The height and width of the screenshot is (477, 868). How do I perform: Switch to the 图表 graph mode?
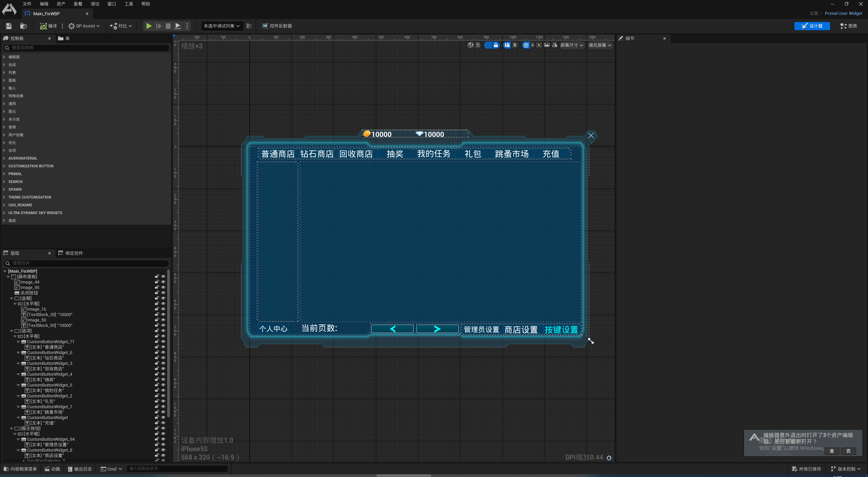pos(849,26)
